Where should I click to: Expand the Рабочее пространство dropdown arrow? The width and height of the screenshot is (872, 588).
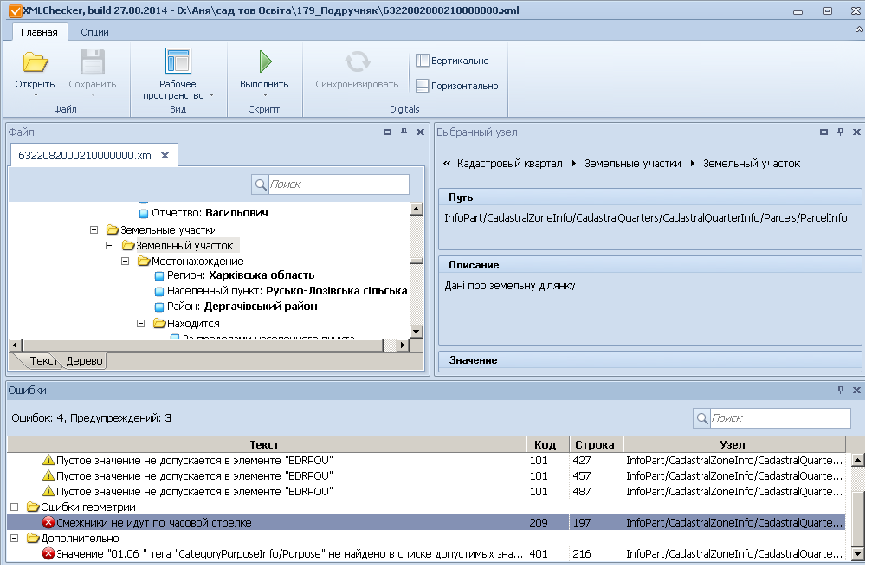(x=211, y=95)
